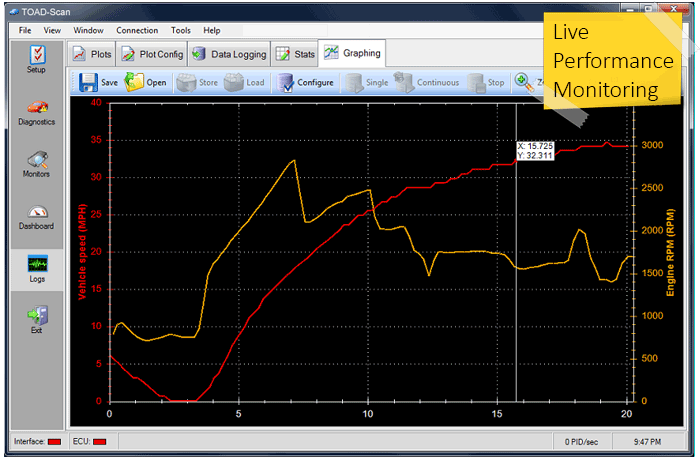Click the red Interface status indicator
This screenshot has width=700, height=460.
pyautogui.click(x=54, y=442)
